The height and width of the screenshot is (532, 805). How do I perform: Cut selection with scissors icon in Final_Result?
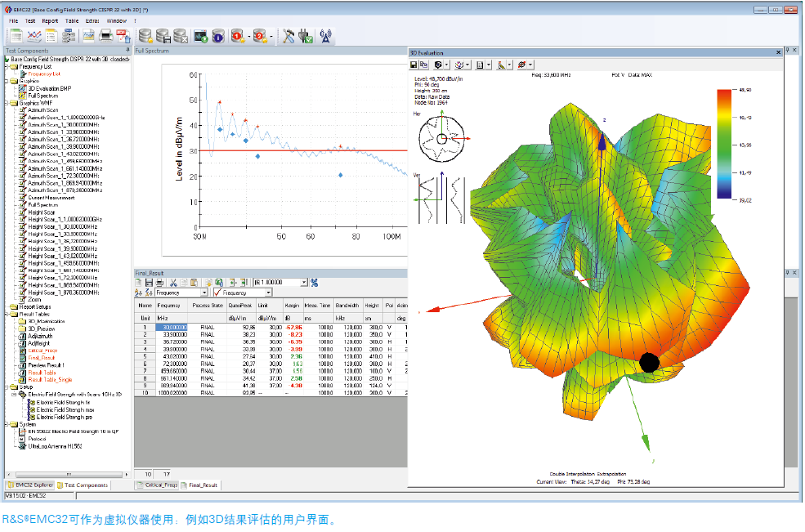[x=173, y=283]
